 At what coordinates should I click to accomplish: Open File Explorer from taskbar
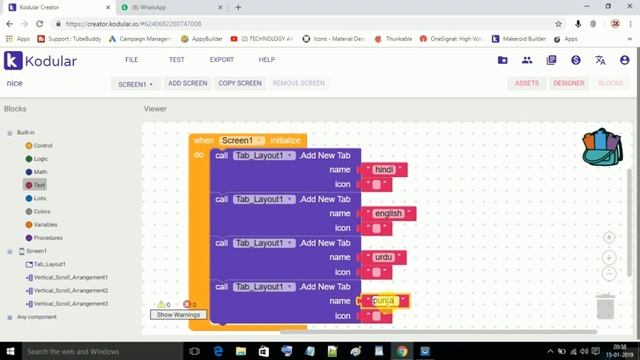[241, 351]
